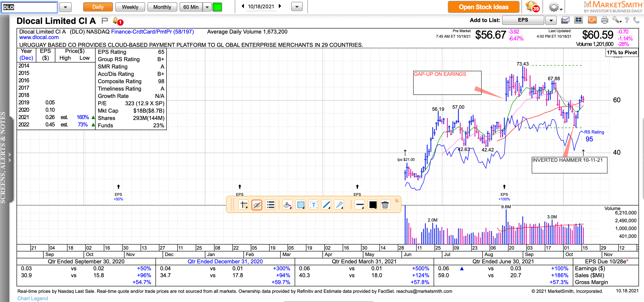The image size is (644, 302).
Task: Click the pre-market price $56.67
Action: tap(490, 35)
